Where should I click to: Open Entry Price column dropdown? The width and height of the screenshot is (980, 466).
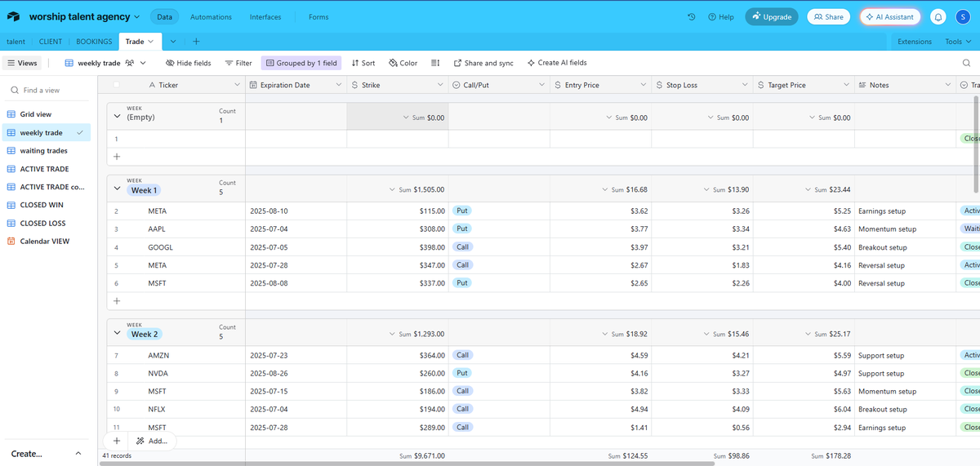644,85
